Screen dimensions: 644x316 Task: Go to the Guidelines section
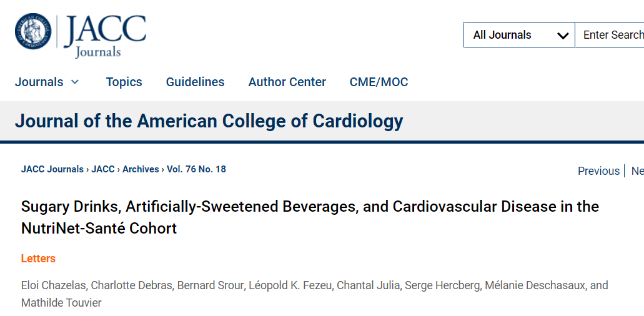tap(195, 82)
